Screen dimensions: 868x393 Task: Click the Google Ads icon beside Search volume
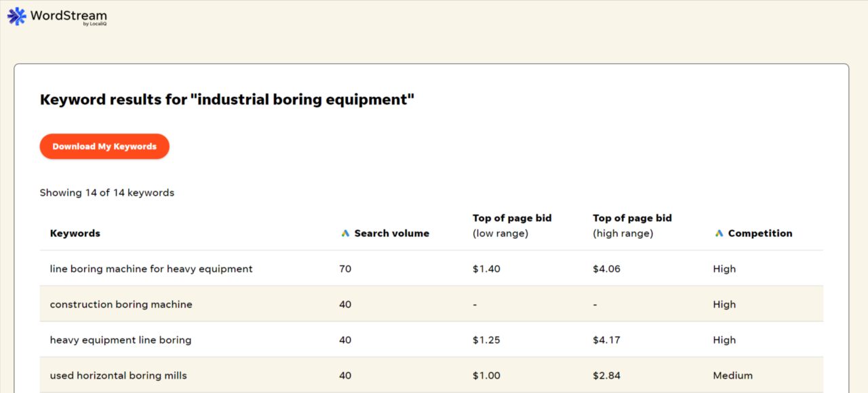coord(345,233)
